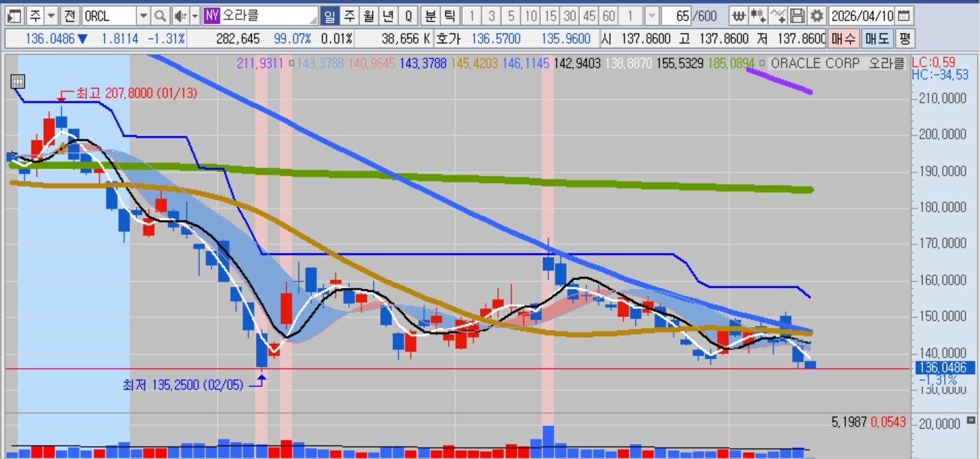Click the ORACLE CORP 오라클 legend label
980x459 pixels.
838,63
